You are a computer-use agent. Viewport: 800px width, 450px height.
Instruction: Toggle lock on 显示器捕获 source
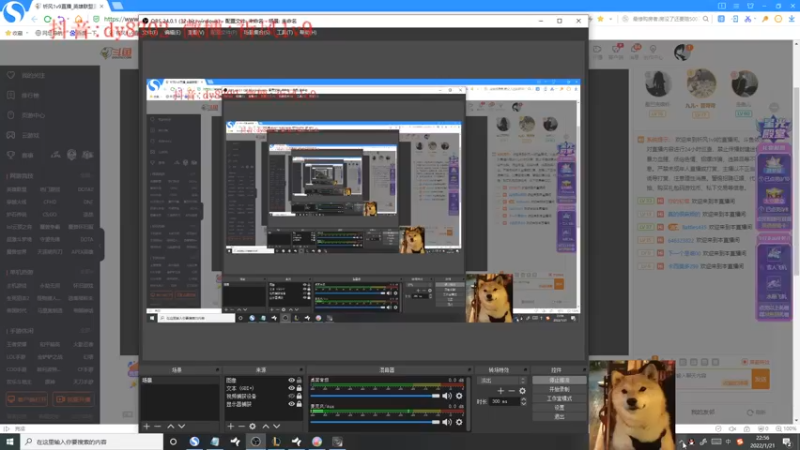(299, 404)
